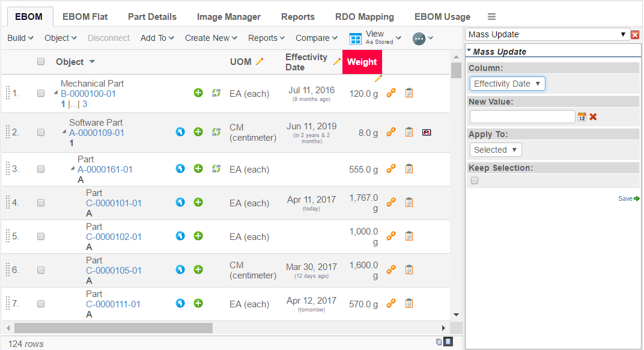Open the Column dropdown showing Effectivity Date
644x350 pixels.
pyautogui.click(x=507, y=84)
